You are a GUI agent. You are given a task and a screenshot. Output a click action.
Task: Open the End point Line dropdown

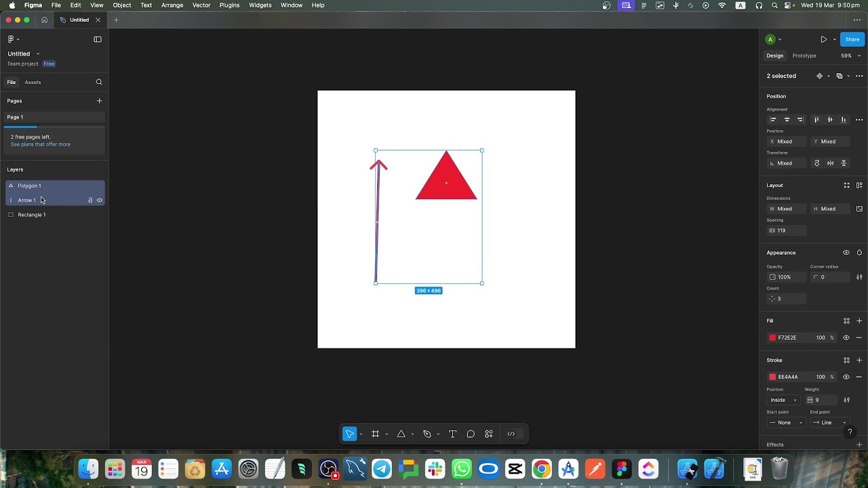click(x=829, y=422)
